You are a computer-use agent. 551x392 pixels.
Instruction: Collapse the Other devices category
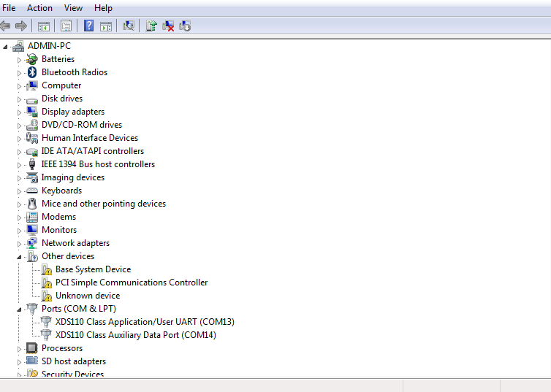19,257
